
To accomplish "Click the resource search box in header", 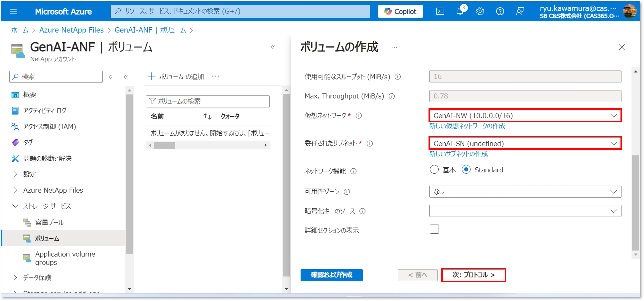I will tap(240, 11).
